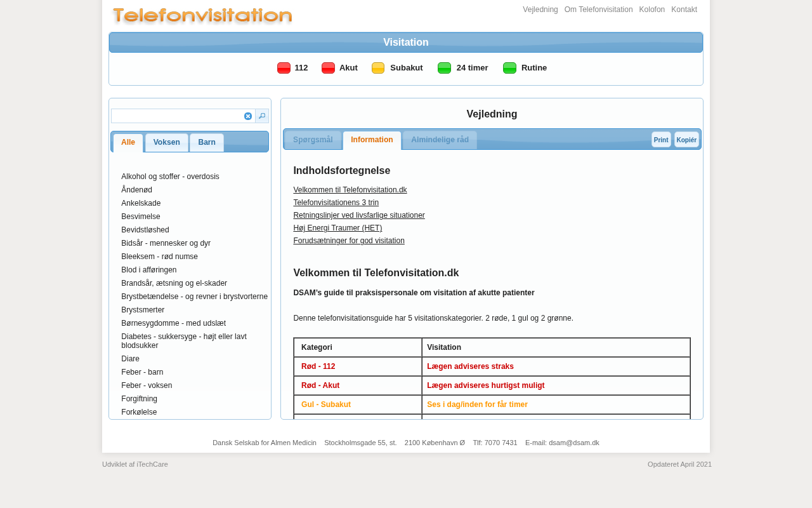Select Brystbetændelse - og revner i brystvorterne

(194, 297)
